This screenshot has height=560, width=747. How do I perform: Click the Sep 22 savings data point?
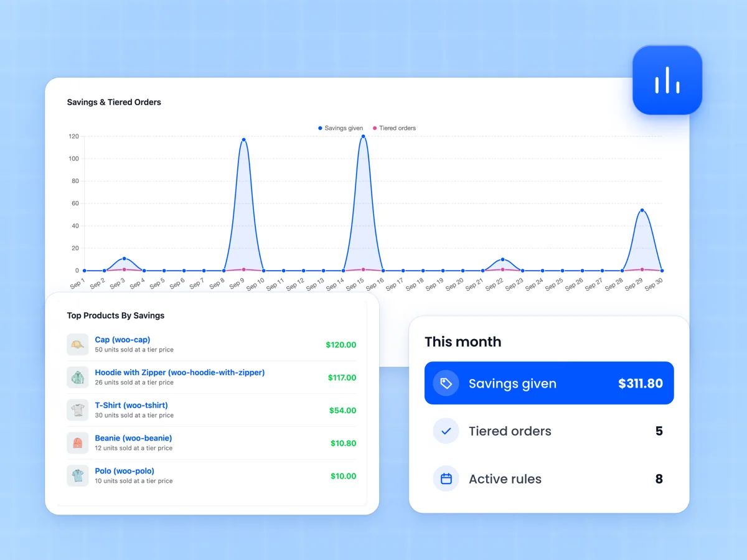point(502,259)
